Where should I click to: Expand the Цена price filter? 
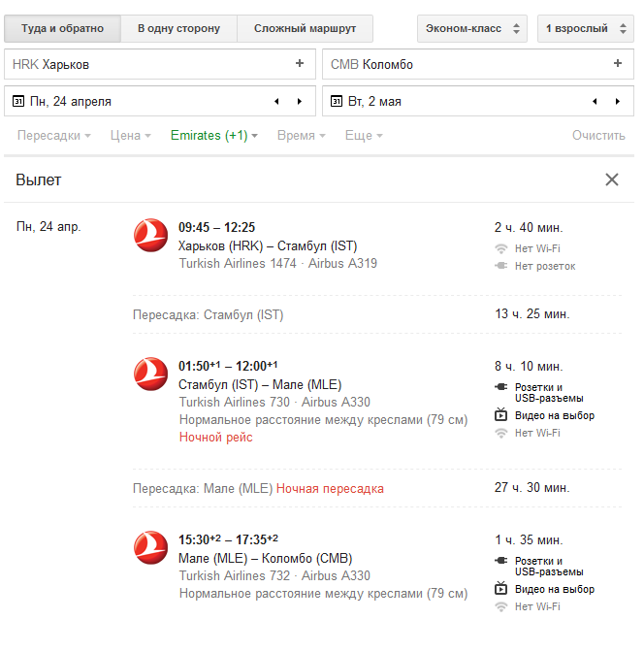(131, 136)
